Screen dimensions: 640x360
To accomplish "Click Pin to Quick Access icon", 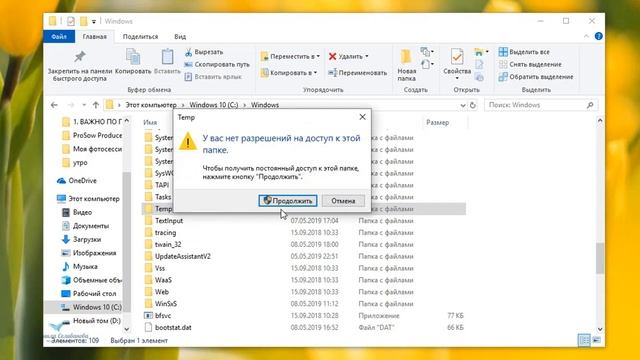I will [80, 57].
